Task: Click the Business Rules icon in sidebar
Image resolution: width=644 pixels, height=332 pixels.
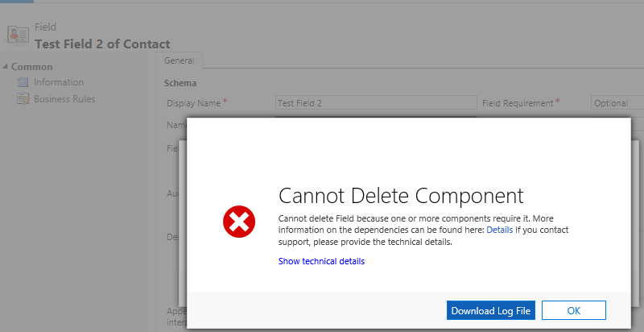Action: (x=23, y=99)
